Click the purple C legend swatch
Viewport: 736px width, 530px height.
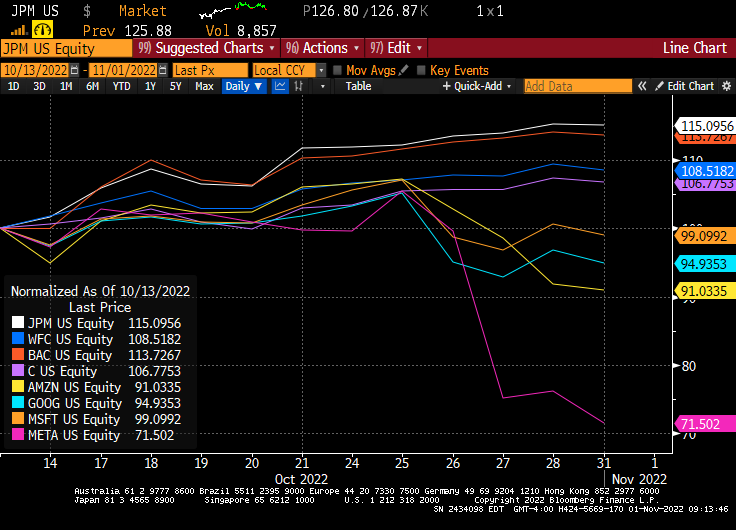tap(18, 370)
